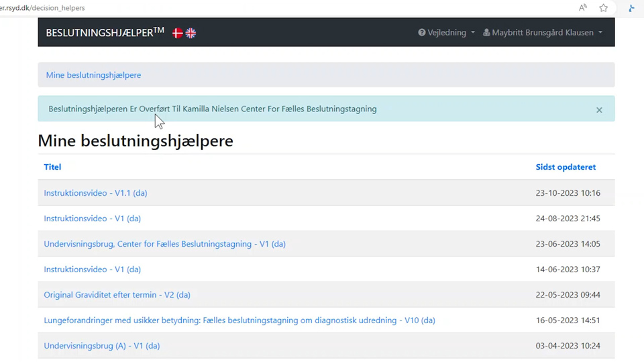The image size is (644, 362).
Task: Open the browser read aloud icon
Action: tap(582, 8)
